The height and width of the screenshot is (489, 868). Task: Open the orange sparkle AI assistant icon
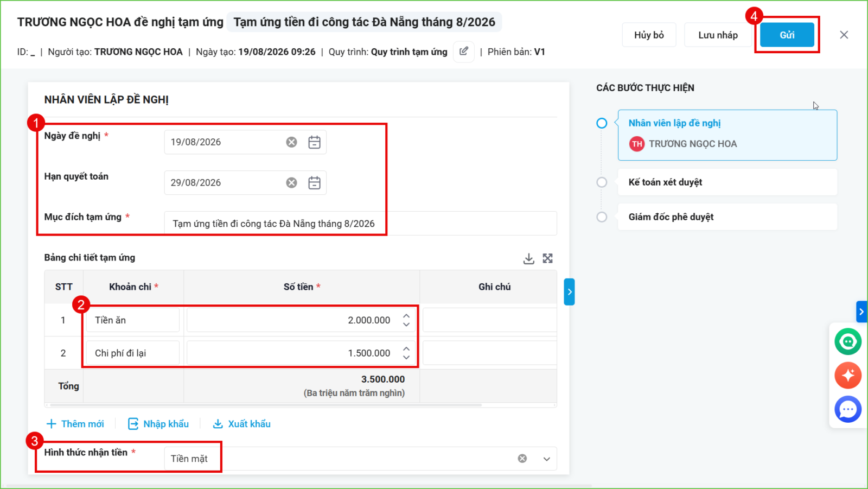click(x=848, y=376)
